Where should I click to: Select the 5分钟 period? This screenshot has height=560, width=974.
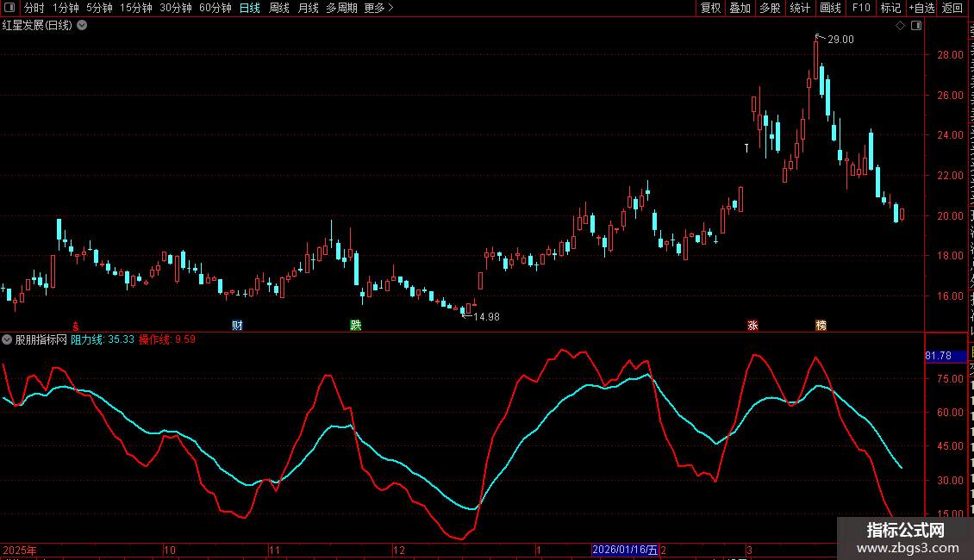(99, 8)
